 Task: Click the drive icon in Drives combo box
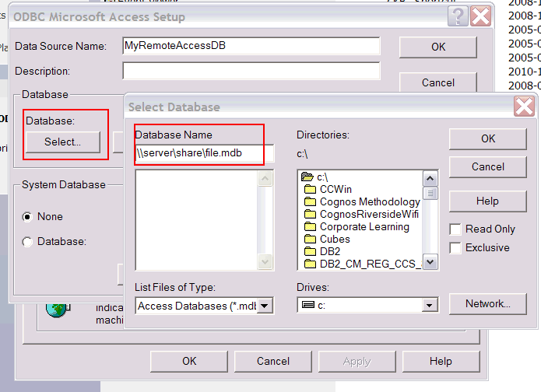pyautogui.click(x=308, y=305)
